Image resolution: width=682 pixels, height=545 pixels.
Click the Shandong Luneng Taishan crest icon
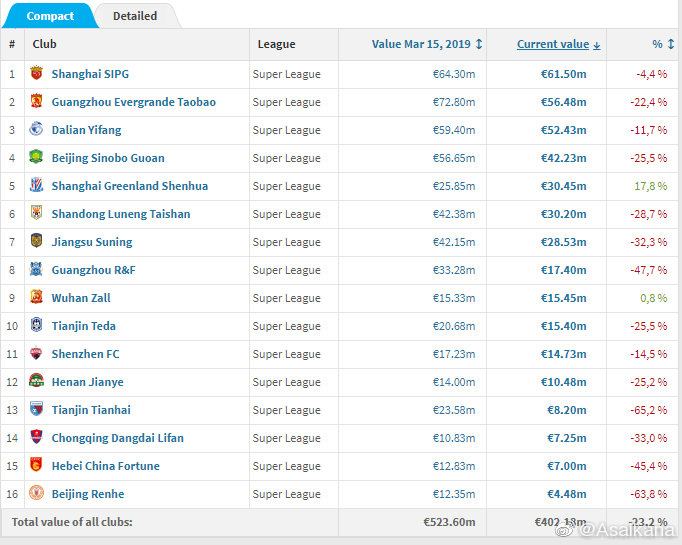tap(37, 214)
